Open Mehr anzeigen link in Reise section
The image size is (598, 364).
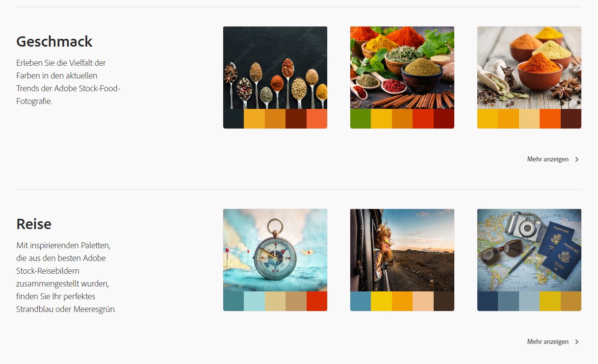tap(548, 342)
